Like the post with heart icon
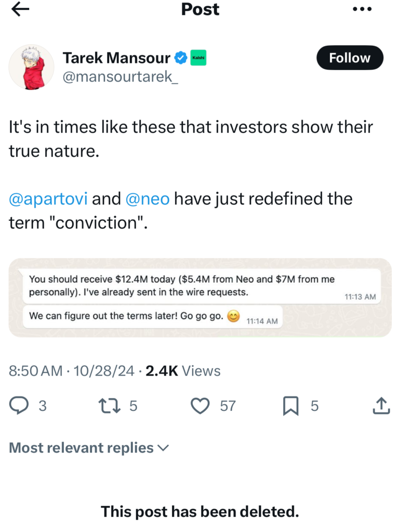 (200, 406)
